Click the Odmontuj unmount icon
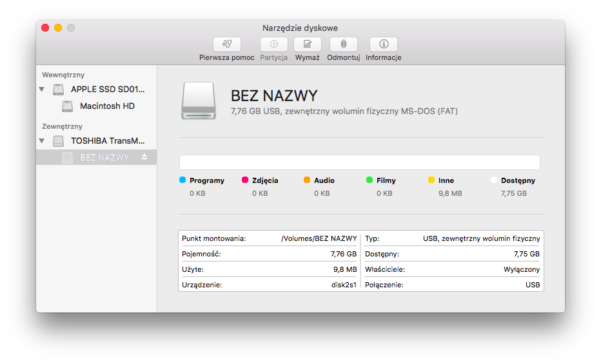 (x=343, y=44)
